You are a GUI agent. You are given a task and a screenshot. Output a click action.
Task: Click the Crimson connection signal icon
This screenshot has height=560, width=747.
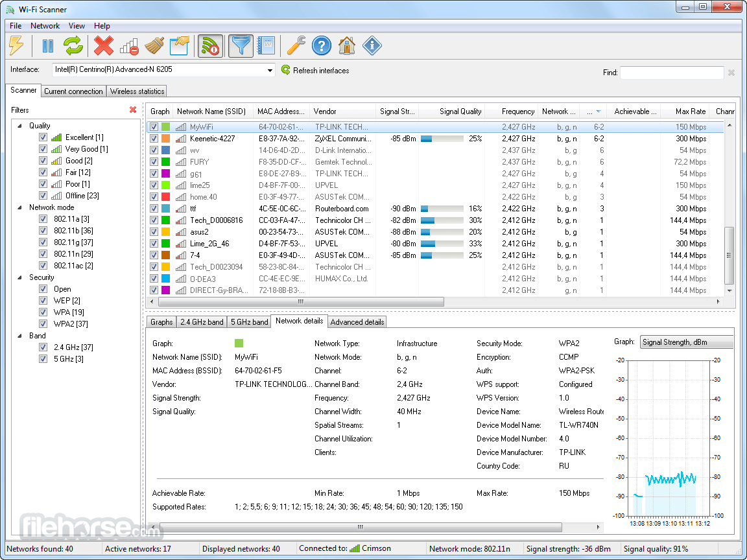355,548
